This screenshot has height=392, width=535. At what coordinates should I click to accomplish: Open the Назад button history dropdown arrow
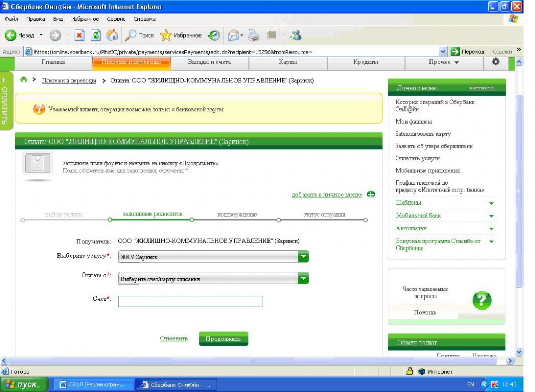(x=41, y=35)
